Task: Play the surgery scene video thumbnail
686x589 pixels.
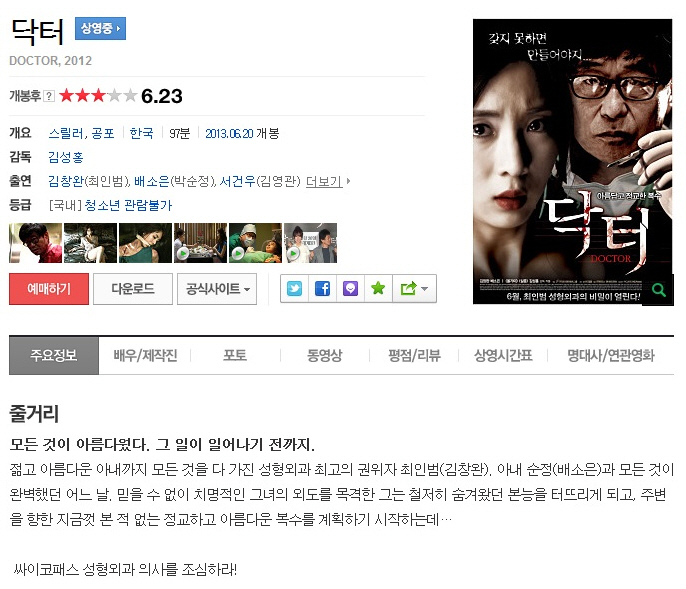Action: point(256,243)
